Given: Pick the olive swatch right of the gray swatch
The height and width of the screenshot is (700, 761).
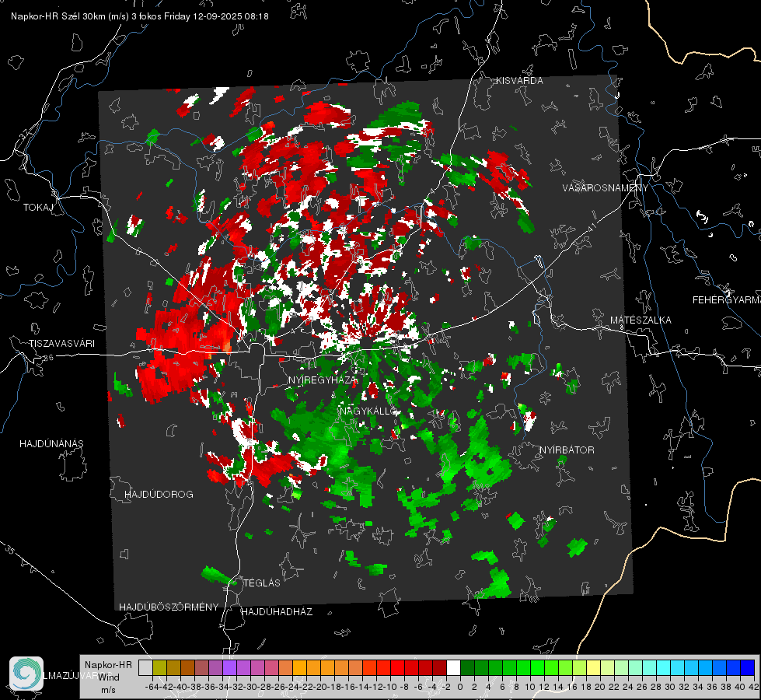Looking at the screenshot, I should (x=159, y=667).
